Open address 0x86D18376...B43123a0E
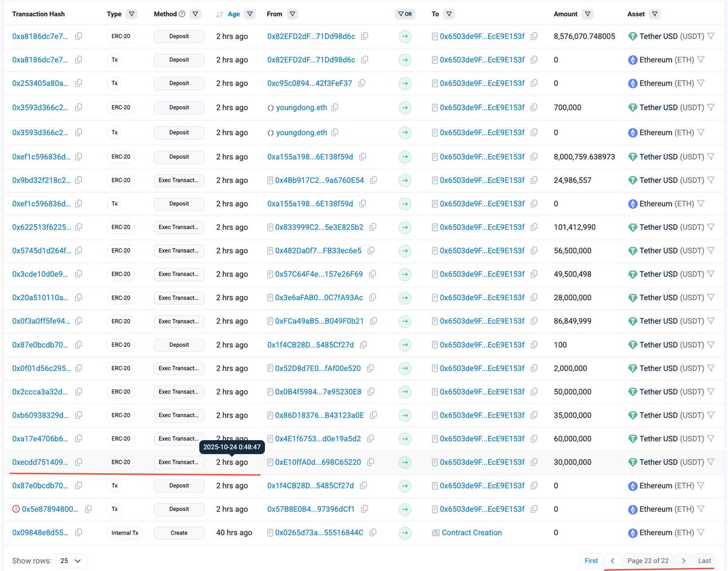 click(x=320, y=415)
